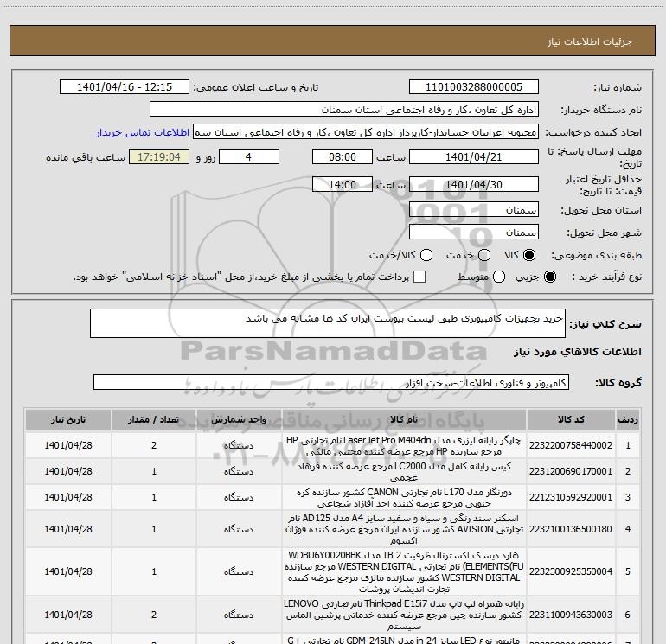This screenshot has width=666, height=644.
Task: Click the واحد شمارش column header
Action: click(239, 419)
